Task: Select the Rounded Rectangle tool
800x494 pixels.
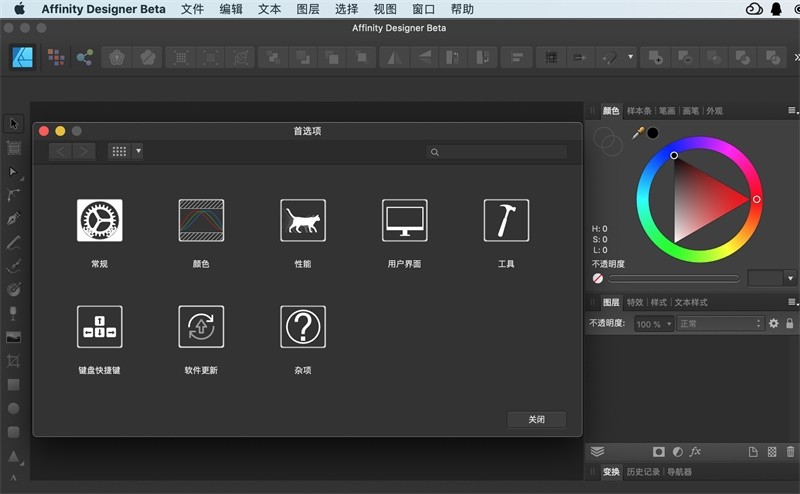Action: pyautogui.click(x=14, y=432)
